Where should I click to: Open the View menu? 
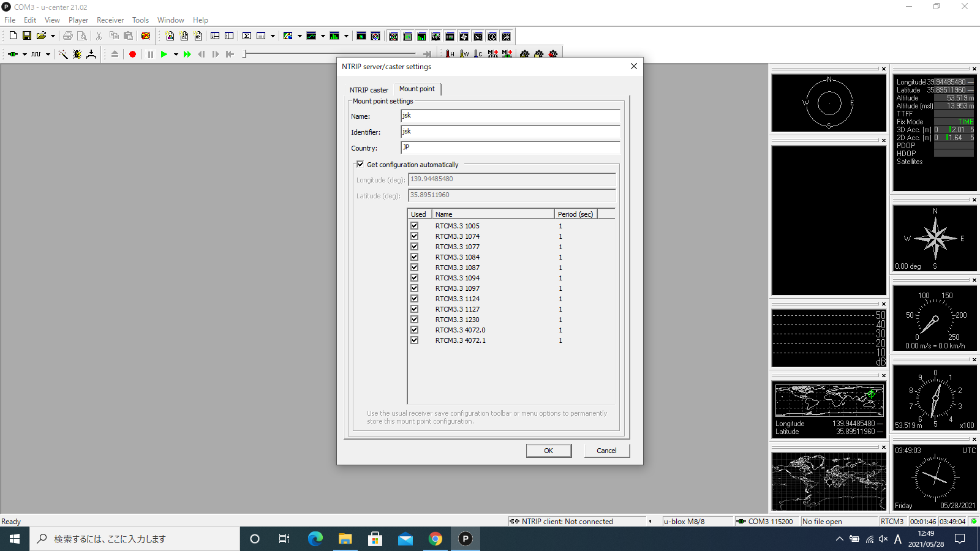tap(52, 20)
